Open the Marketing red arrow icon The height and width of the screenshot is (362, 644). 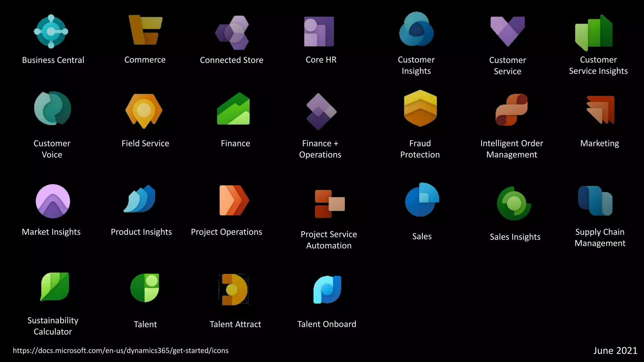600,110
